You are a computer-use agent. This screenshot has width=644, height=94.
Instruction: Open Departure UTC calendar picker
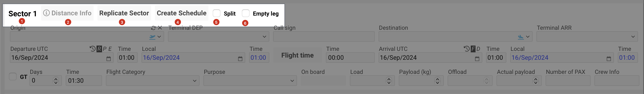click(x=109, y=59)
